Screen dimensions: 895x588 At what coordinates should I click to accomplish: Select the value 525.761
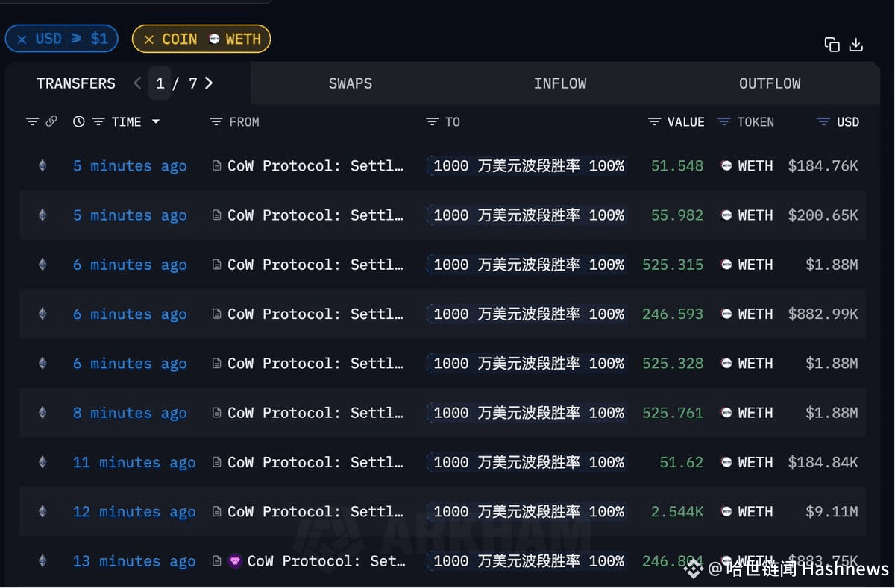coord(673,412)
